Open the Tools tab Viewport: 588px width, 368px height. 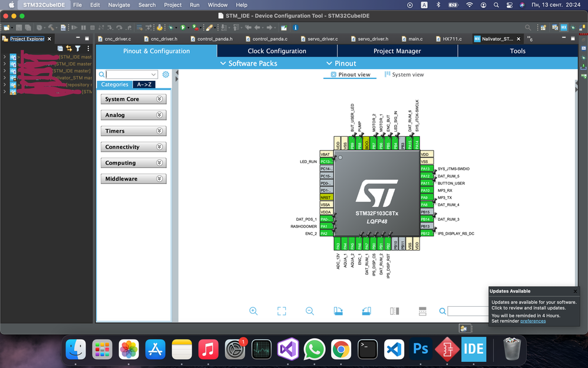click(x=517, y=51)
